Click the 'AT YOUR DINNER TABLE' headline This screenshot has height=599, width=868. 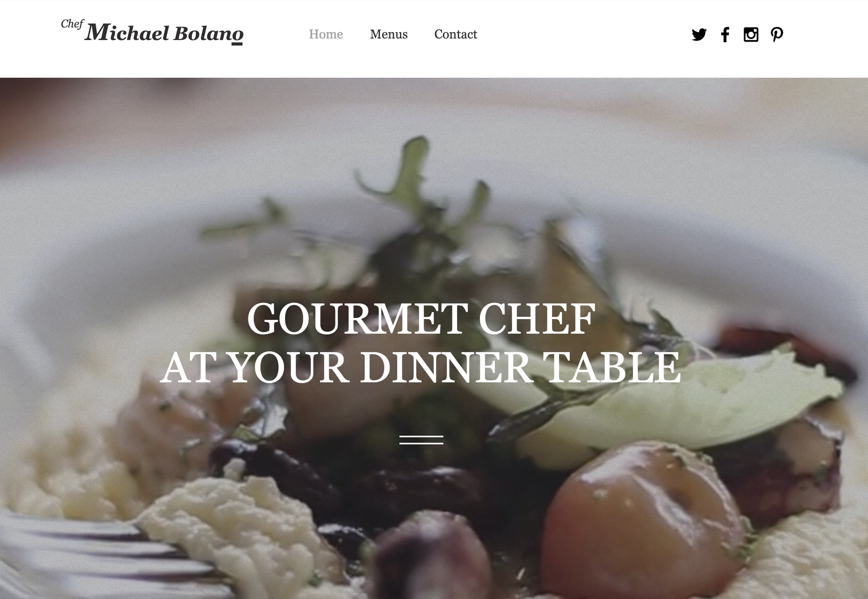[421, 367]
